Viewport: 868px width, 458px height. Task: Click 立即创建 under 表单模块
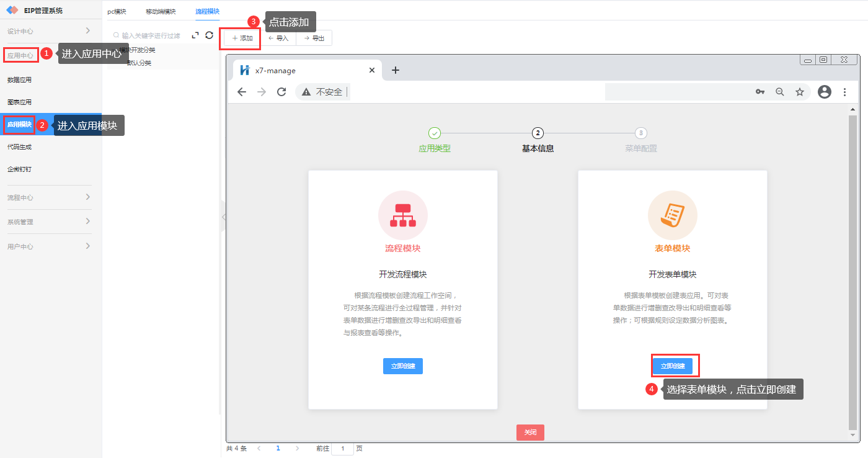673,366
